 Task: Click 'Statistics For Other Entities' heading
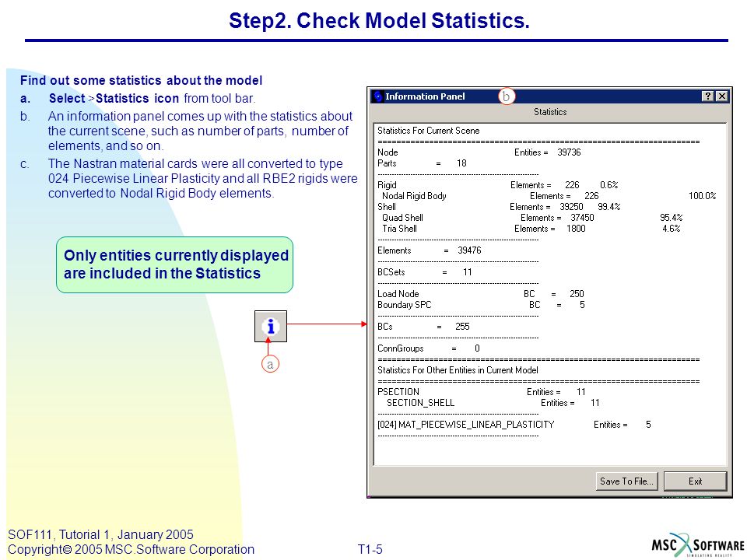pyautogui.click(x=458, y=370)
